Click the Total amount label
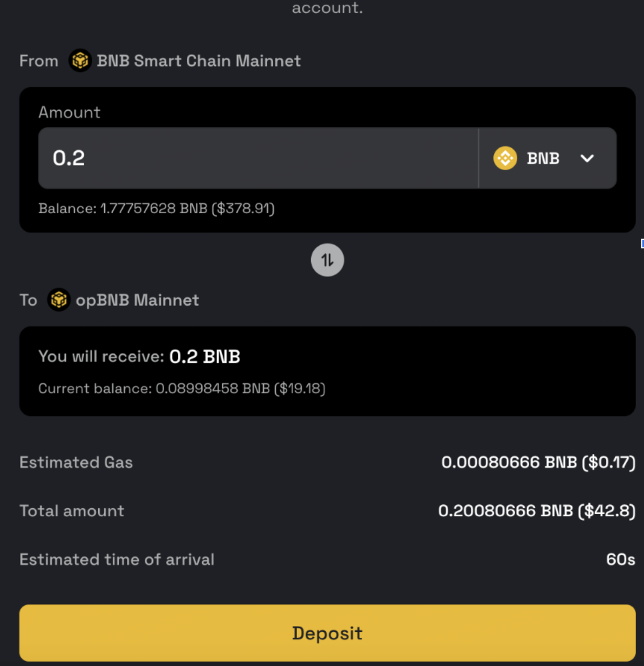 coord(72,511)
